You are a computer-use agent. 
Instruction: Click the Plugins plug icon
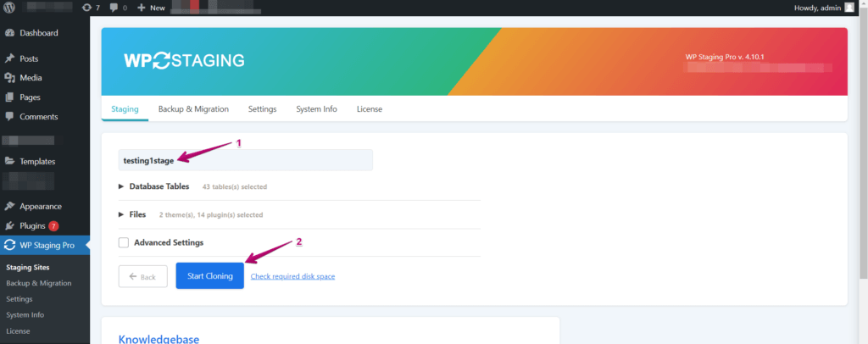click(x=9, y=225)
